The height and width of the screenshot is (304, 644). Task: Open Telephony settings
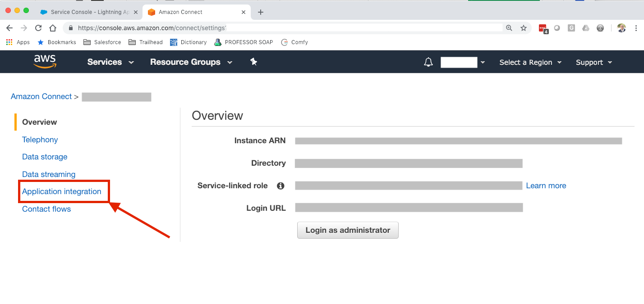[40, 140]
